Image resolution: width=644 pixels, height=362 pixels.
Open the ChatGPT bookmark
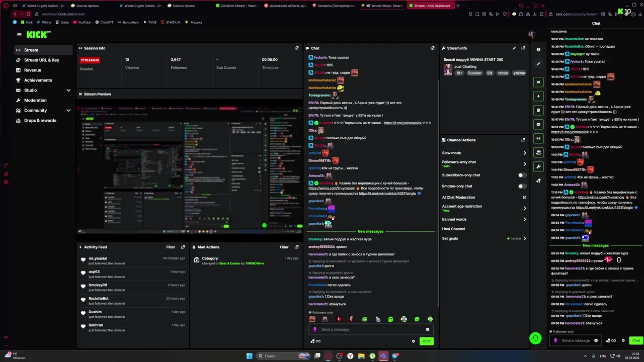click(104, 22)
